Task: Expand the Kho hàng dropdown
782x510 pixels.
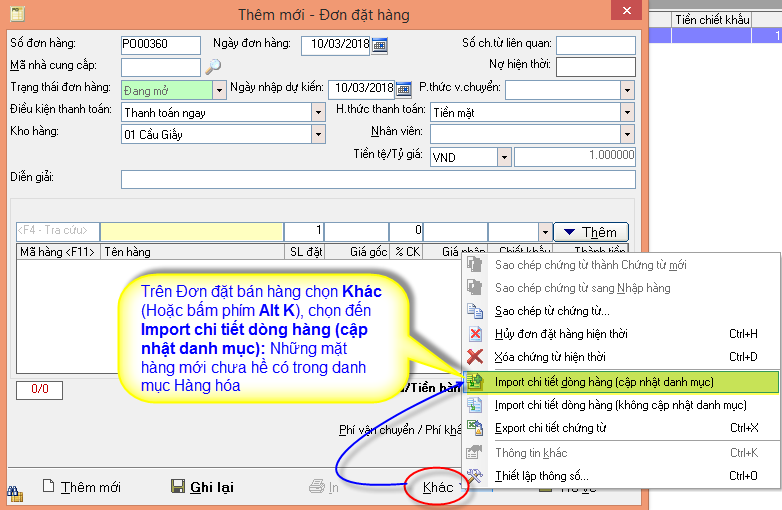Action: click(x=318, y=134)
